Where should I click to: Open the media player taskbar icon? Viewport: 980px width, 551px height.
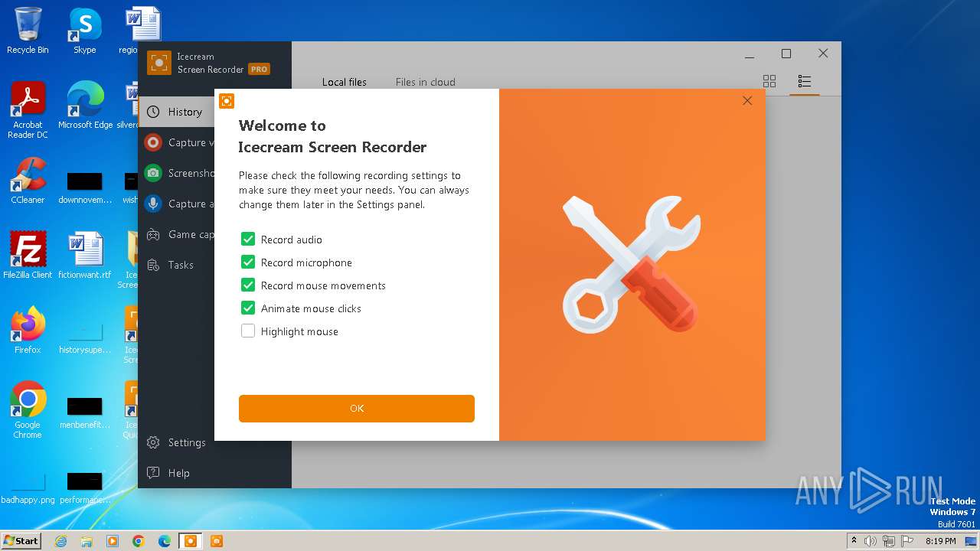[113, 541]
